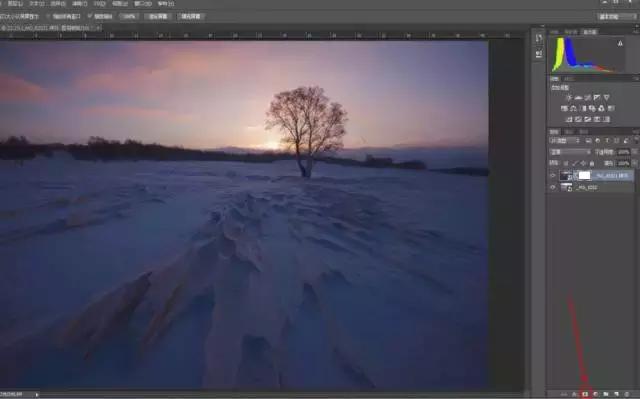The height and width of the screenshot is (399, 640).
Task: Select the _MG_8202 layer thumbnail
Action: (567, 188)
